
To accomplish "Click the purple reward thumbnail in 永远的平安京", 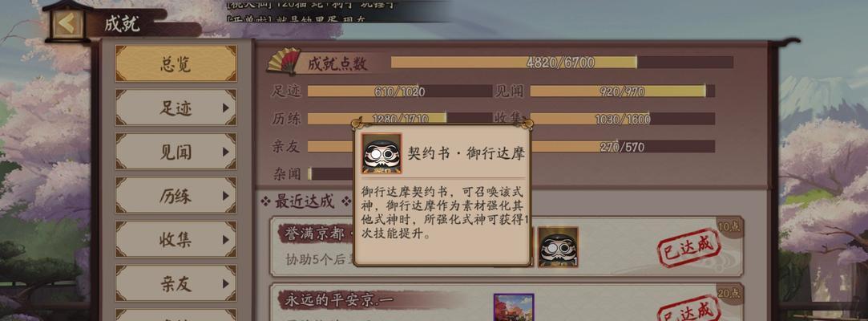I will (514, 307).
